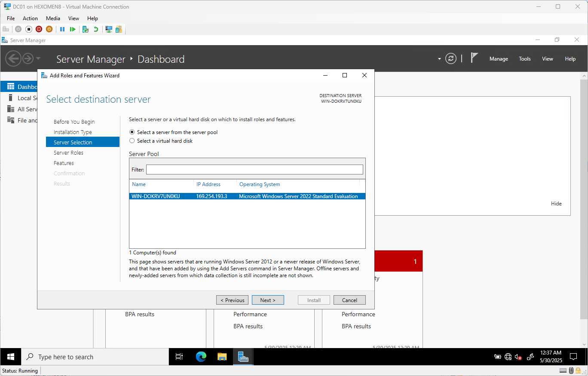
Task: Click the Enhanced Session monitor icon
Action: pos(109,29)
